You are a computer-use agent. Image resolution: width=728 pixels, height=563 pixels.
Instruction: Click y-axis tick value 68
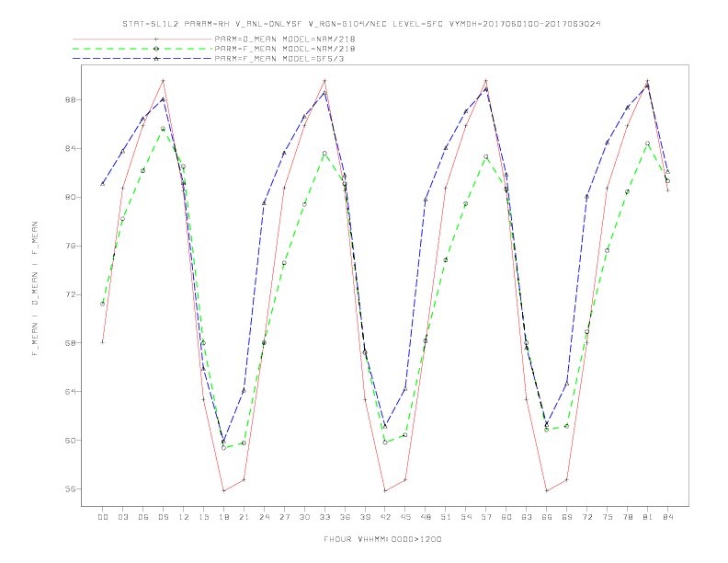tap(70, 343)
